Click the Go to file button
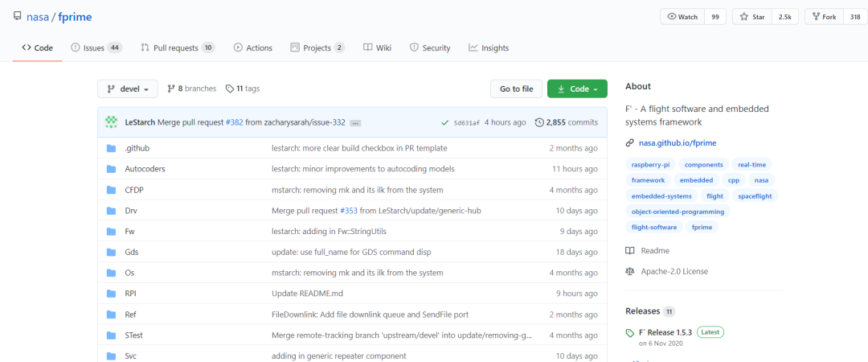The width and height of the screenshot is (868, 362). (517, 88)
